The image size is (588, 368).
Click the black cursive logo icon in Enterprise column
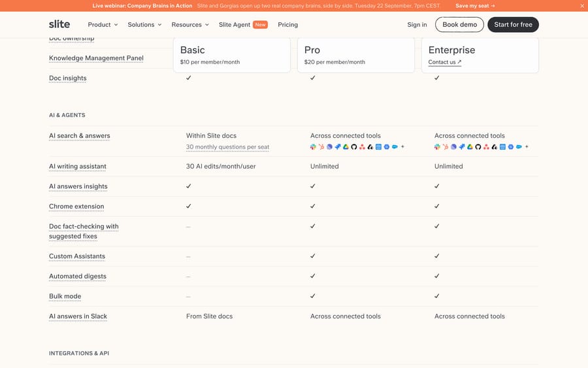point(495,146)
